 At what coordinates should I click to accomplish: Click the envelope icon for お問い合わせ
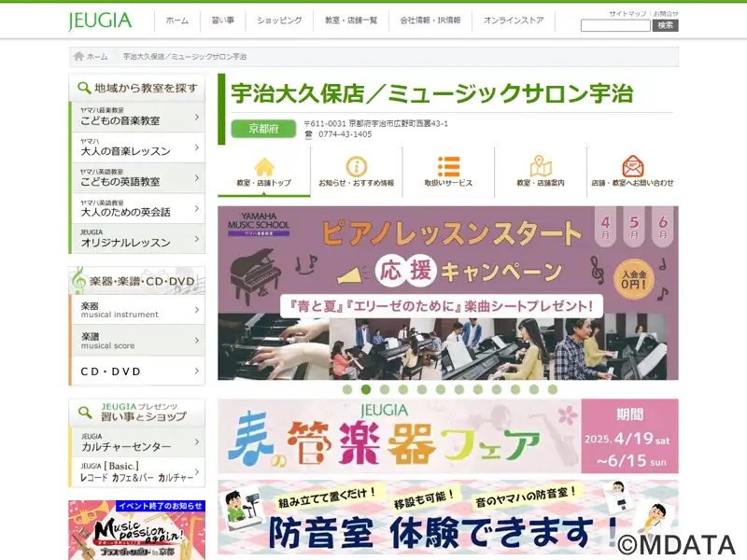point(633,166)
